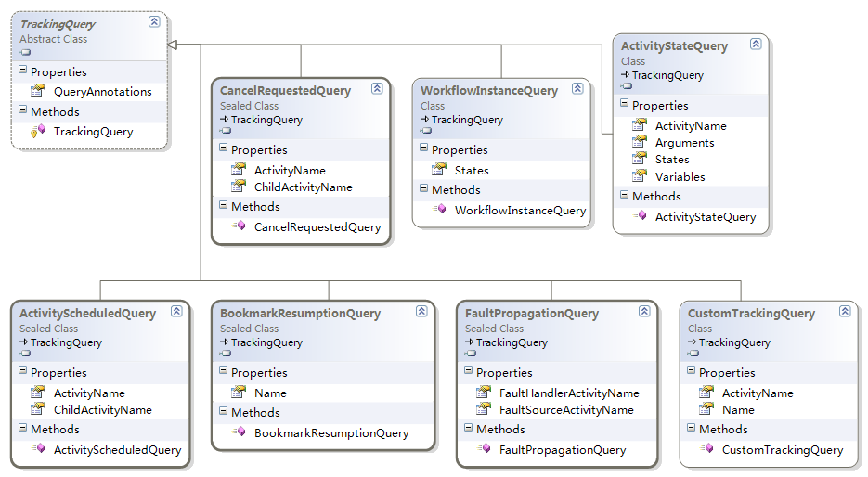868x477 pixels.
Task: Collapse the WorkflowInstanceQuery class box chevron
Action: pos(577,88)
